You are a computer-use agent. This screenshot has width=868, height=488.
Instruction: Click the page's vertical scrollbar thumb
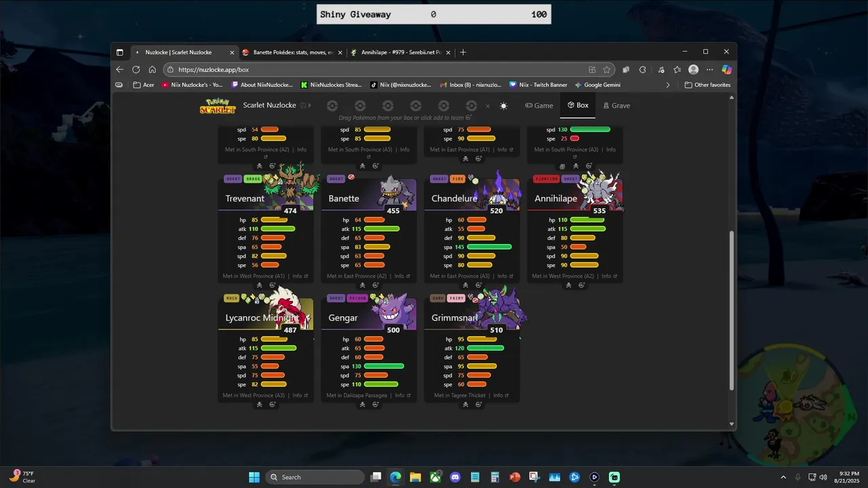point(732,310)
